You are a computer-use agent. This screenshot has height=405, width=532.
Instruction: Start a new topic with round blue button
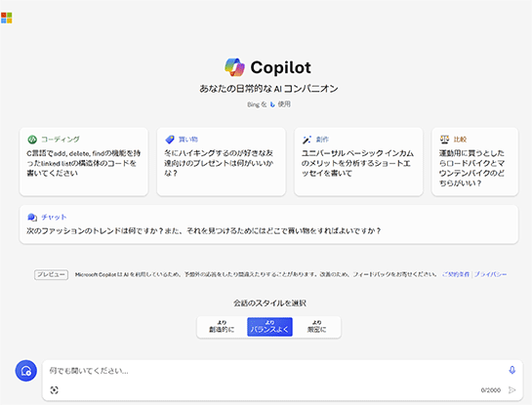point(26,371)
